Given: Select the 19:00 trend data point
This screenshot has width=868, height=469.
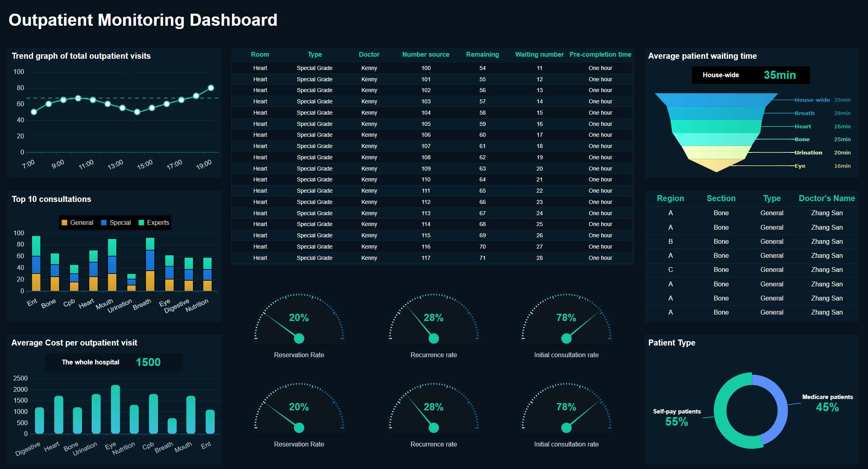Looking at the screenshot, I should point(211,88).
